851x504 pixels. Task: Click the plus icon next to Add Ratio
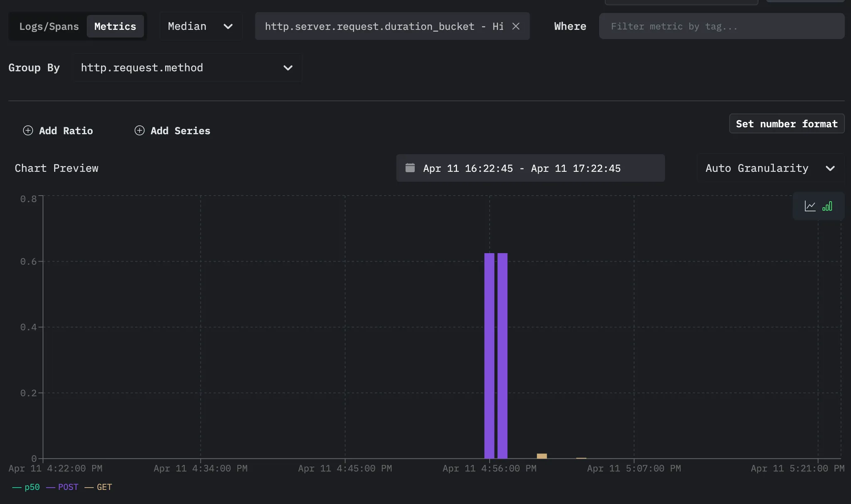tap(27, 130)
